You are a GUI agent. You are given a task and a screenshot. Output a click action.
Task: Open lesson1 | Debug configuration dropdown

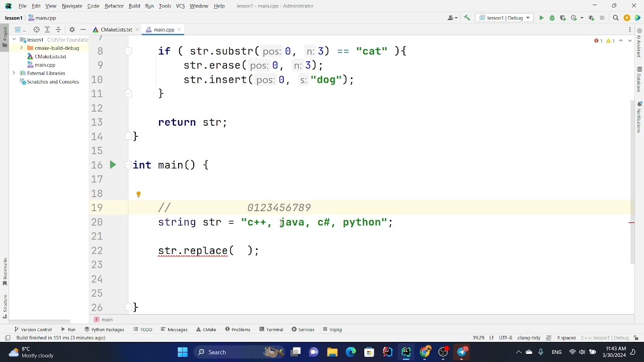[x=505, y=18]
